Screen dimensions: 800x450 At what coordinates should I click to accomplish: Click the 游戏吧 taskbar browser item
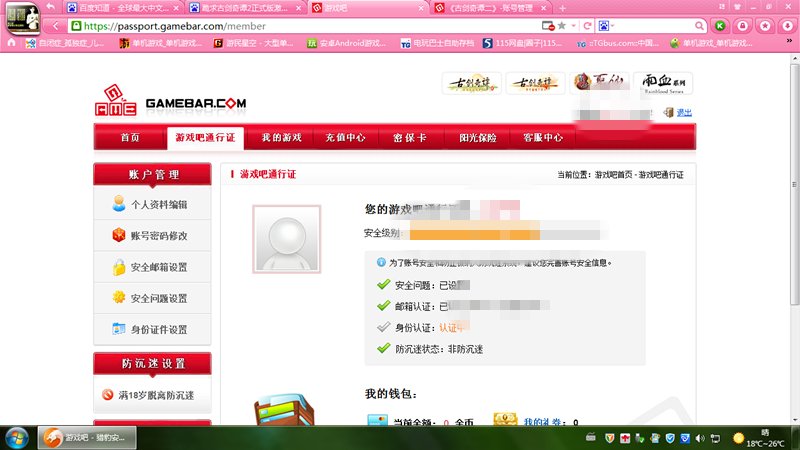[x=87, y=438]
